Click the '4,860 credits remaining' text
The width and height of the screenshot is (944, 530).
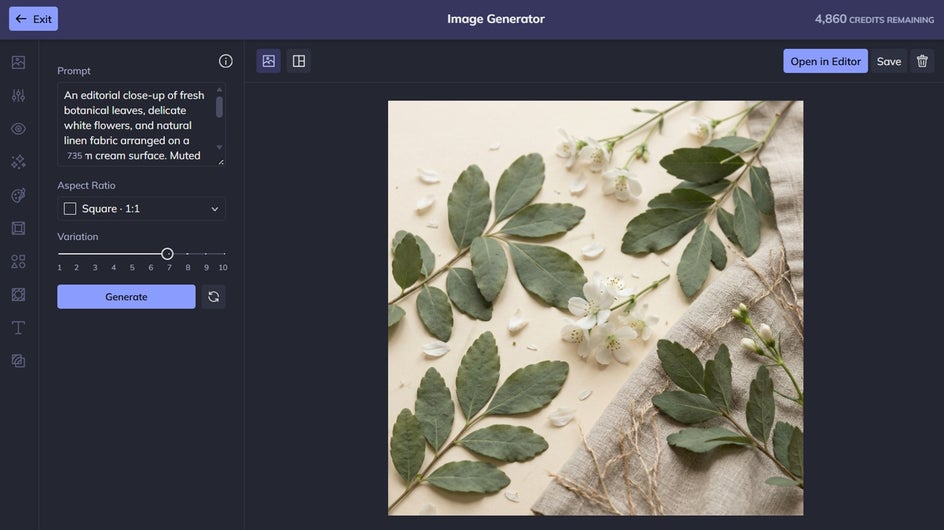click(x=874, y=19)
